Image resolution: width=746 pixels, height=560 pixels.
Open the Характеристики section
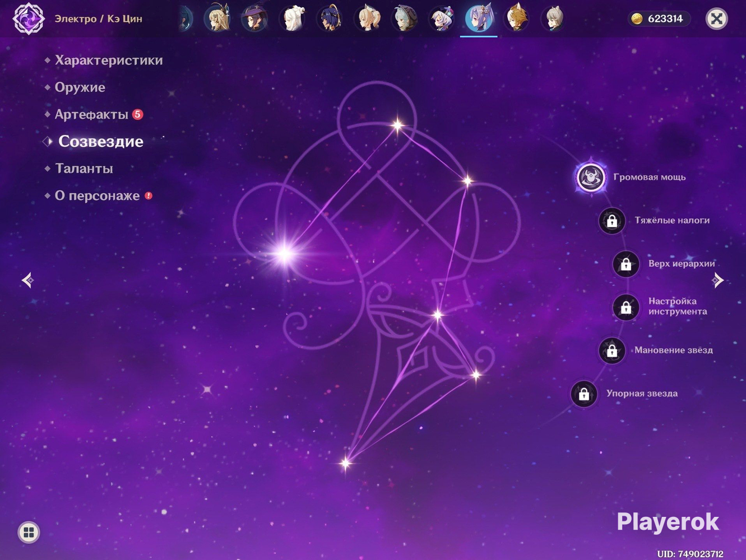pos(109,60)
